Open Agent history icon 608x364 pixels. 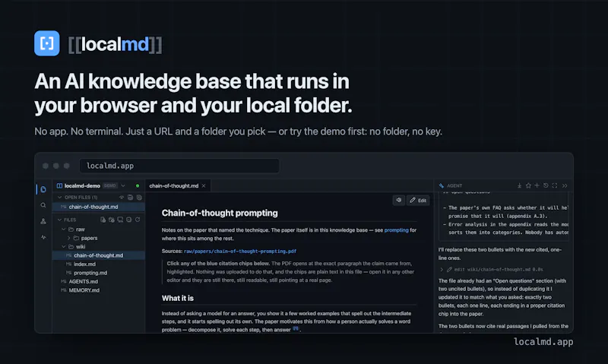546,185
